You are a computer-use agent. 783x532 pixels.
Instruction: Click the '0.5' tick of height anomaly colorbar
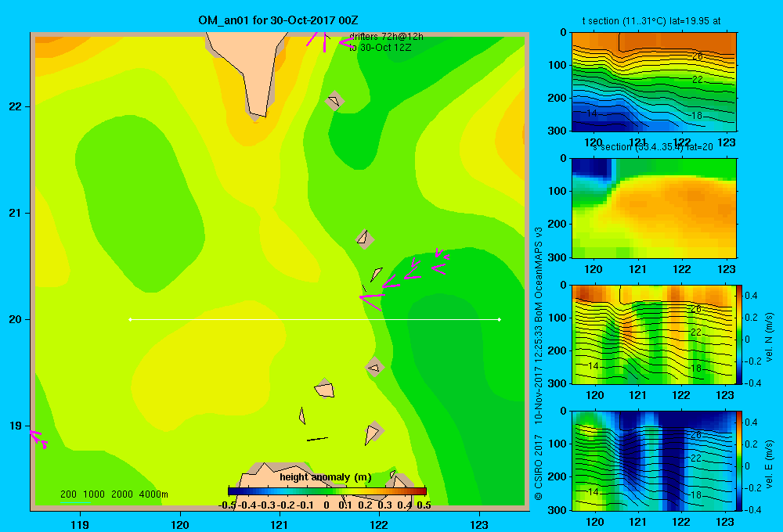[x=424, y=505]
